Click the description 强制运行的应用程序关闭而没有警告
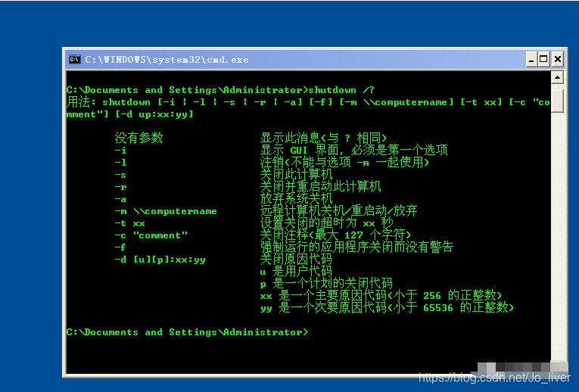Screen dimensions: 579x392 (x=356, y=247)
